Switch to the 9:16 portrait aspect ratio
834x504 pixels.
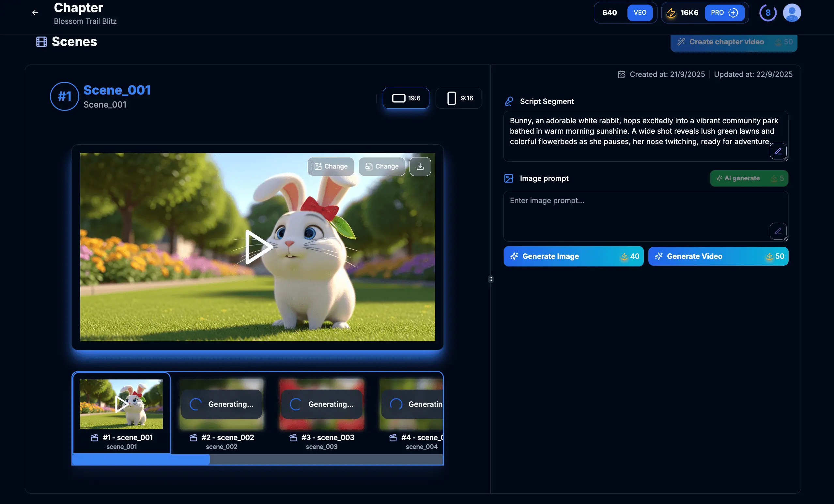459,98
